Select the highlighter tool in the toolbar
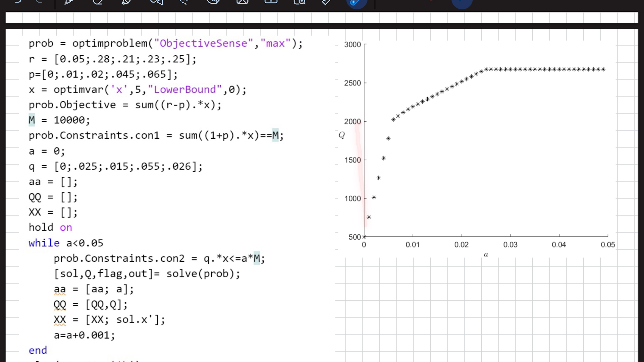Screen dimensions: 644x362 pos(126,2)
